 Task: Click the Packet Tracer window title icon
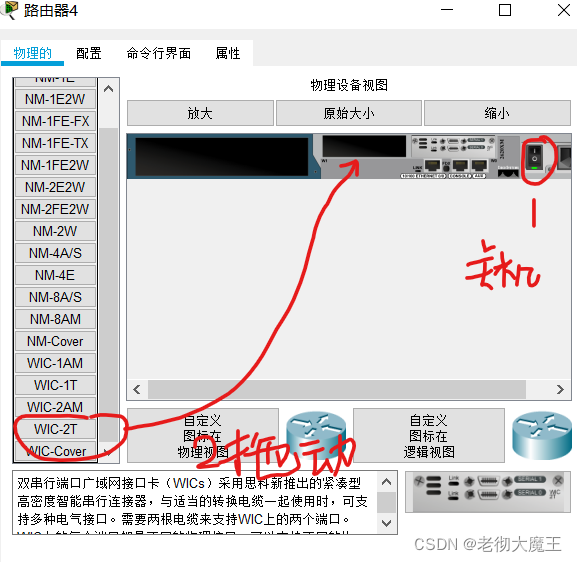pos(10,10)
